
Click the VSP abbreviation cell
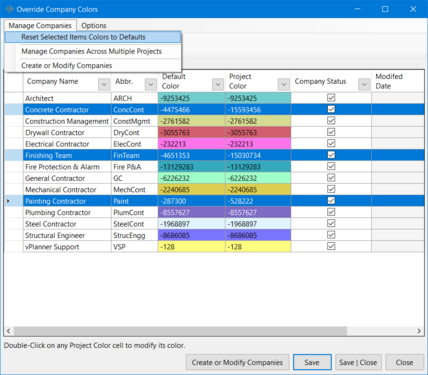pyautogui.click(x=135, y=247)
